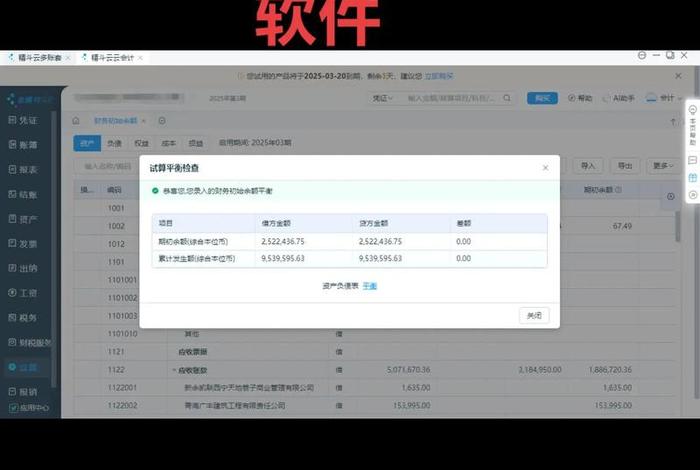
Task: Open the 凭证 search type dropdown
Action: pos(382,98)
